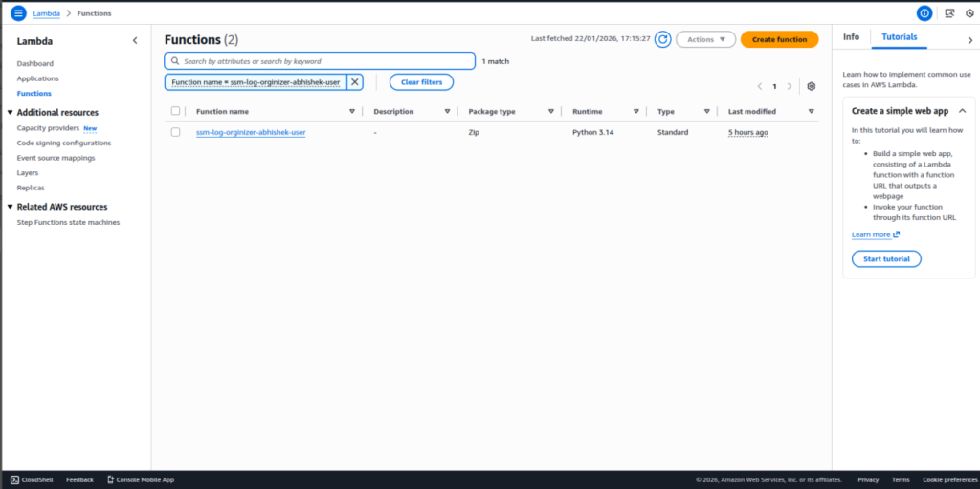980x489 pixels.
Task: Open table preferences gear icon
Action: coord(812,86)
